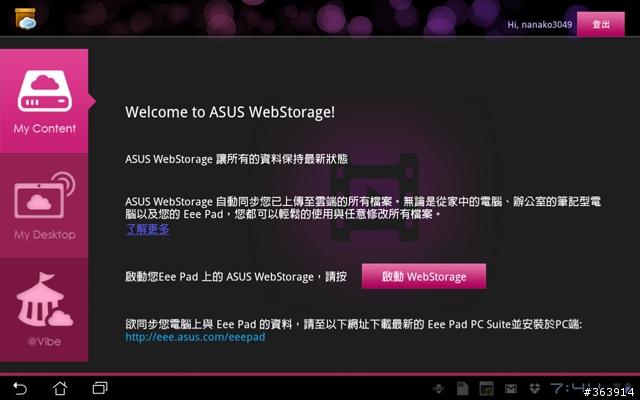Click the 啟動 WebStorage button
The height and width of the screenshot is (400, 640).
[424, 276]
